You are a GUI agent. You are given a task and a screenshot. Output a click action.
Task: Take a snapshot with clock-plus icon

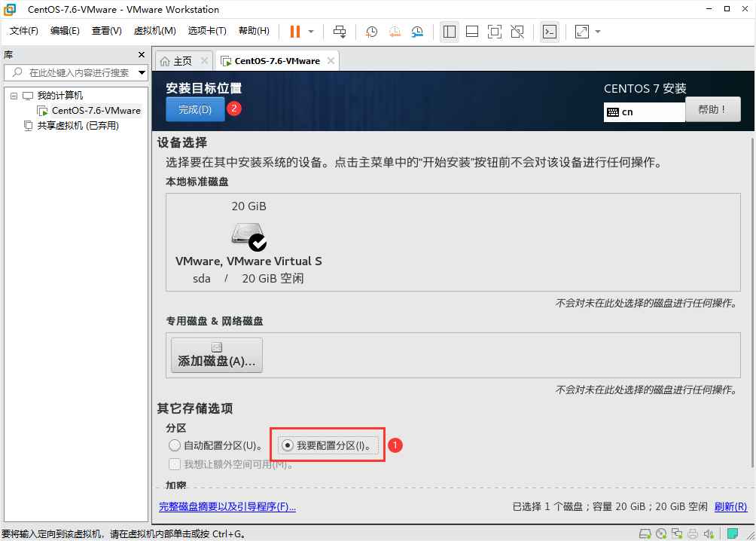(x=371, y=32)
